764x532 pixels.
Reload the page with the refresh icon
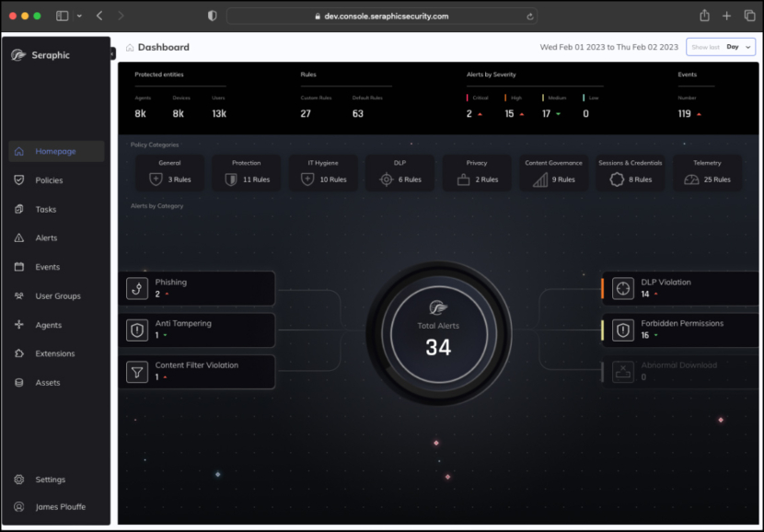tap(529, 17)
